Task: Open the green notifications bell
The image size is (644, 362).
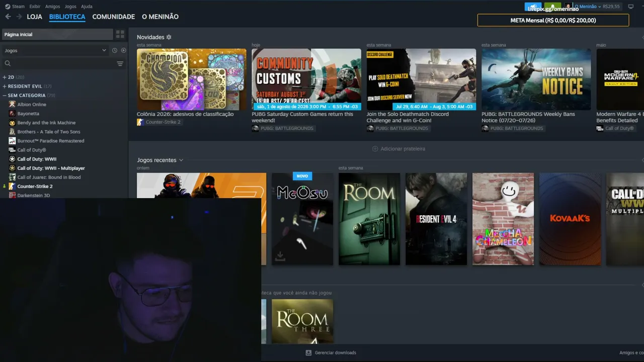Action: (552, 7)
